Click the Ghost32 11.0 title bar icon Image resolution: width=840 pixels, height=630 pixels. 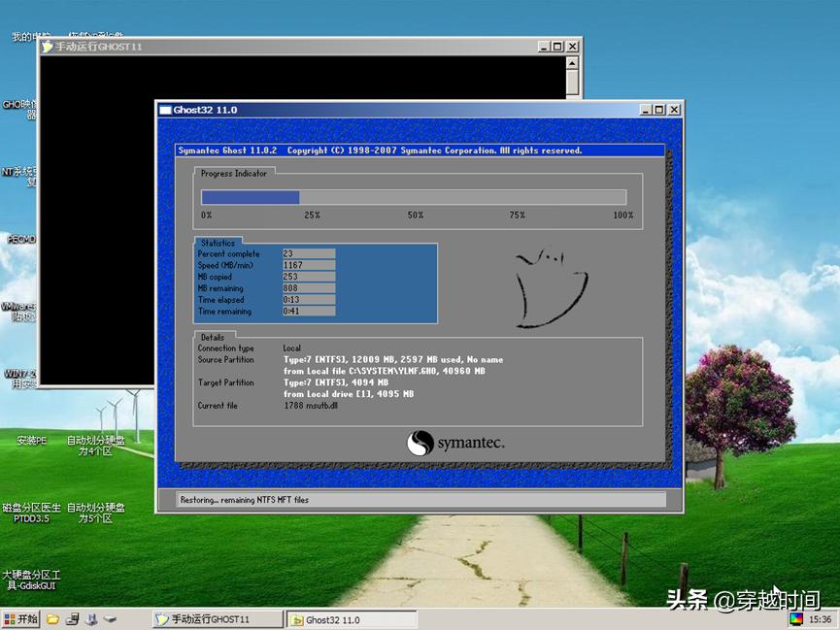pos(163,110)
